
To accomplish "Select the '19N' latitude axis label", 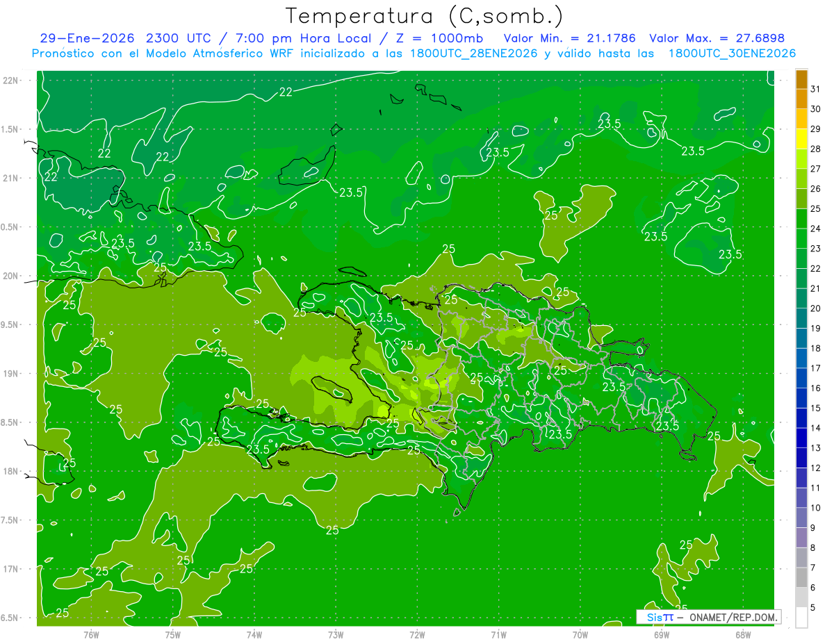I will tap(11, 374).
